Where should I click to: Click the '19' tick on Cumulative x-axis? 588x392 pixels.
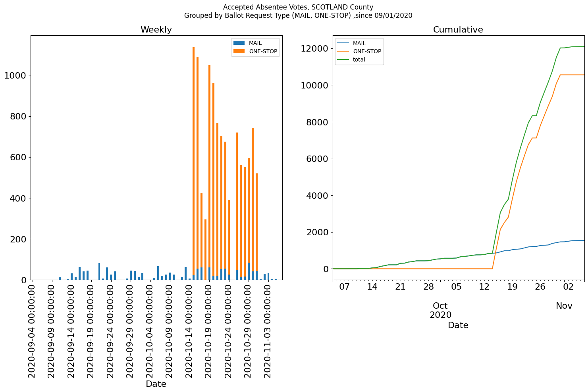click(x=513, y=286)
